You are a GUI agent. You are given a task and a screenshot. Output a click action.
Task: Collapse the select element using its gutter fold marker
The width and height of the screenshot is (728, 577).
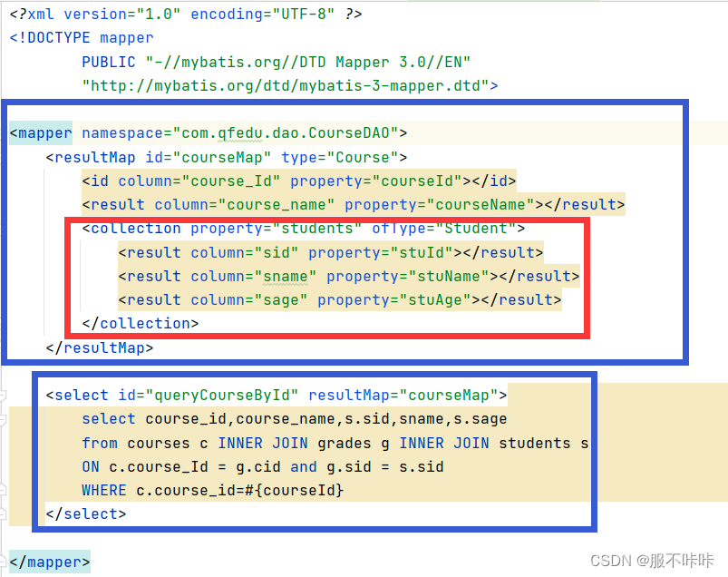(x=3, y=396)
